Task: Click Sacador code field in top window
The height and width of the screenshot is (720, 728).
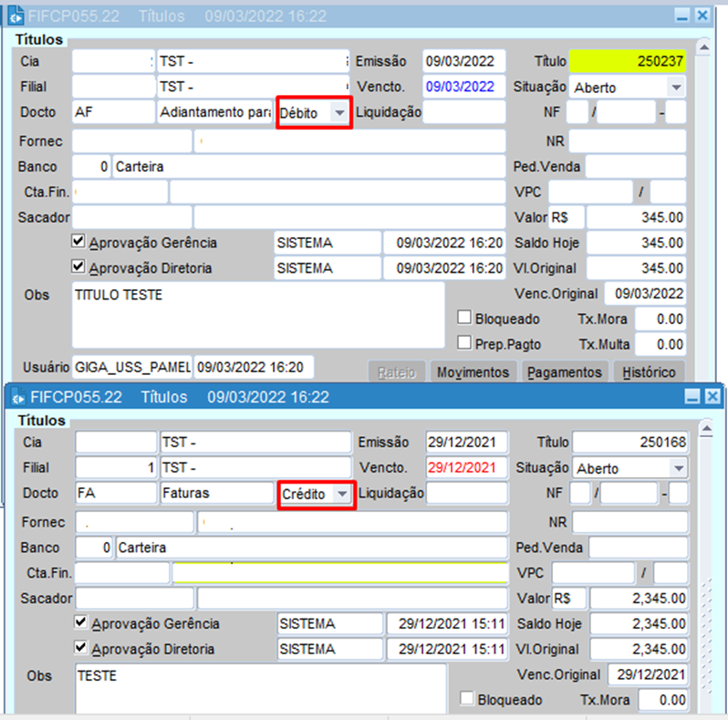Action: tap(132, 217)
